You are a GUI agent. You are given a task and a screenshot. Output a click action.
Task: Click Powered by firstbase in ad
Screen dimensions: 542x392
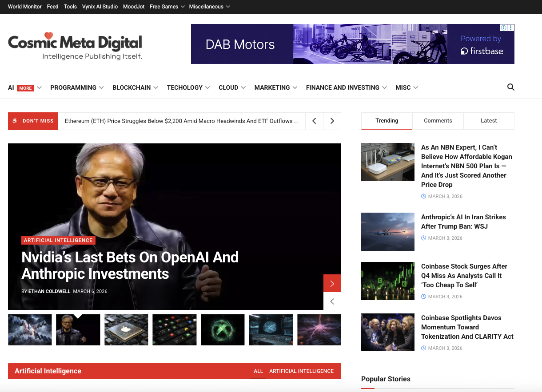(x=482, y=45)
